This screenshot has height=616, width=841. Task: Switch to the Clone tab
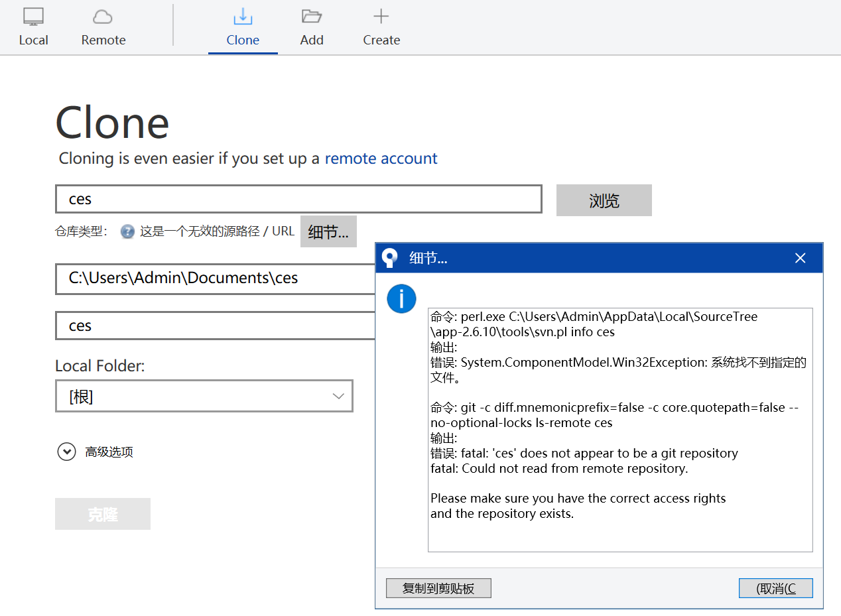pos(243,27)
